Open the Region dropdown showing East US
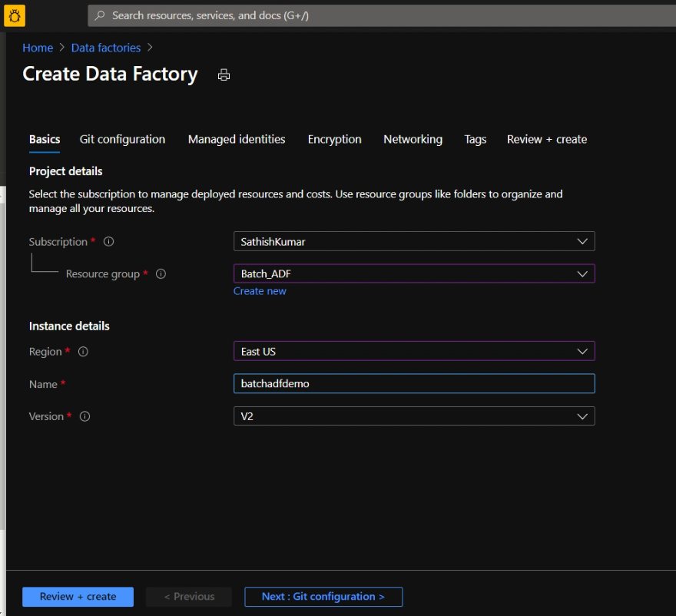The width and height of the screenshot is (676, 616). point(414,352)
